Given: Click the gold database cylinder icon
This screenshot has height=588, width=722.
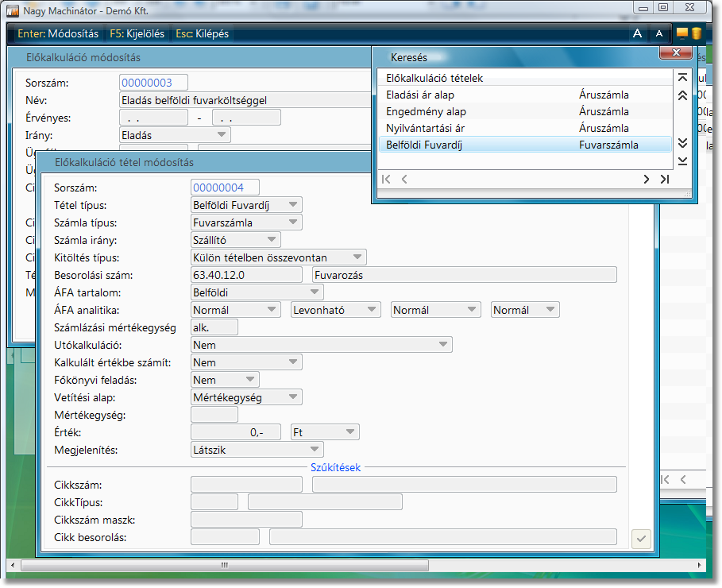Looking at the screenshot, I should 695,33.
